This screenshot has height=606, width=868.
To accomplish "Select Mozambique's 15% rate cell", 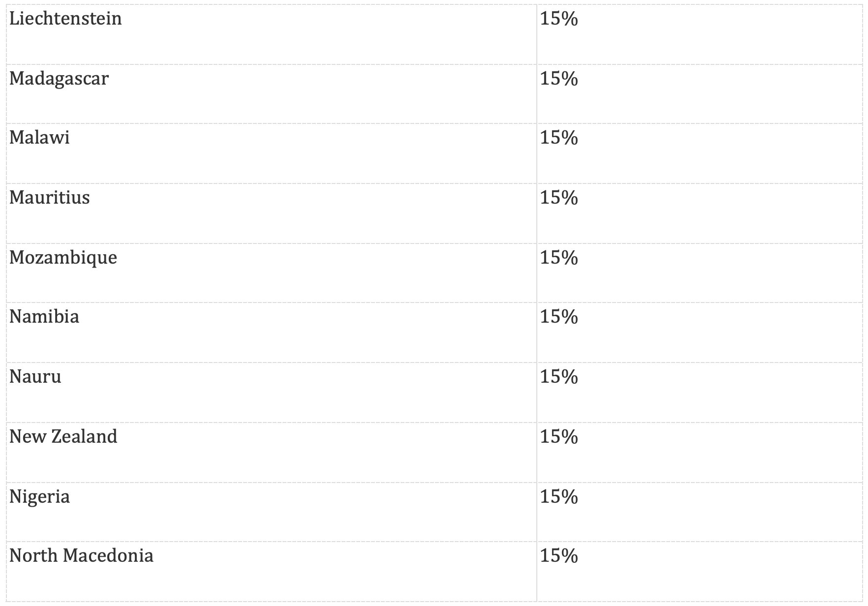I will click(x=559, y=257).
